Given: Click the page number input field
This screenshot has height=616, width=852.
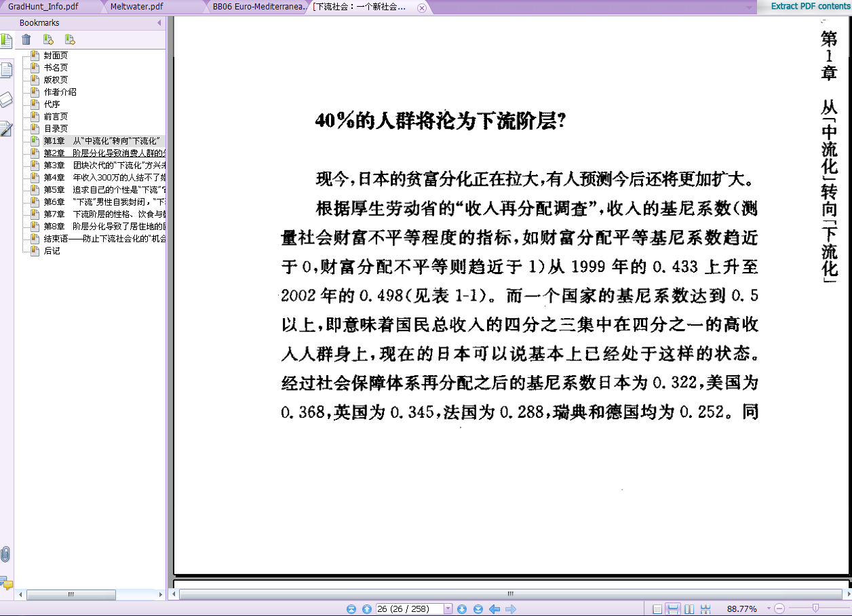Looking at the screenshot, I should point(410,609).
